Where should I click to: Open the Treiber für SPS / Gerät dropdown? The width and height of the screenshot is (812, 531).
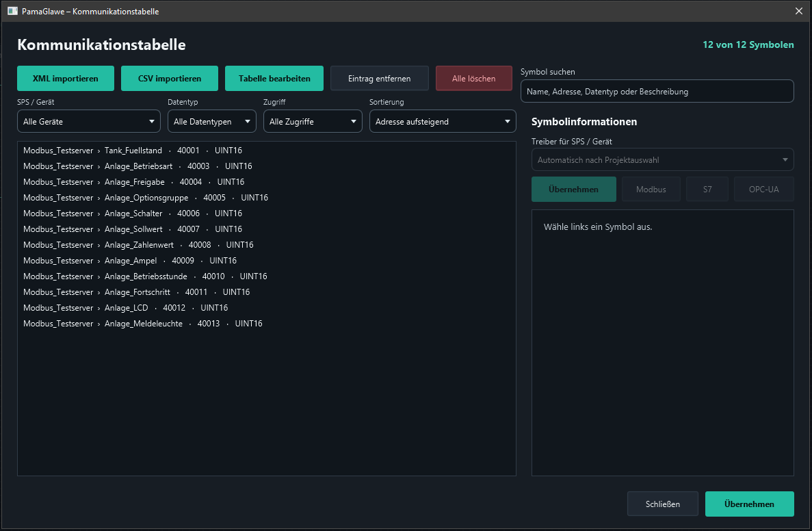pyautogui.click(x=662, y=160)
